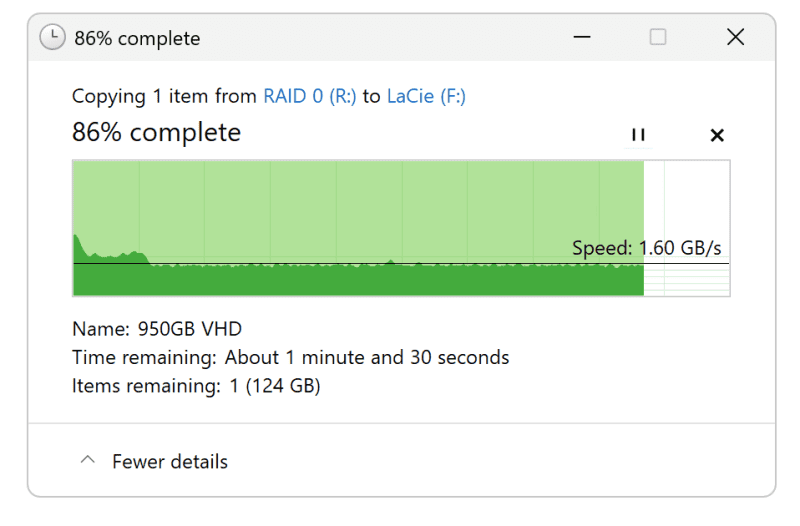Close the copy dialog window
The height and width of the screenshot is (526, 800).
click(735, 37)
